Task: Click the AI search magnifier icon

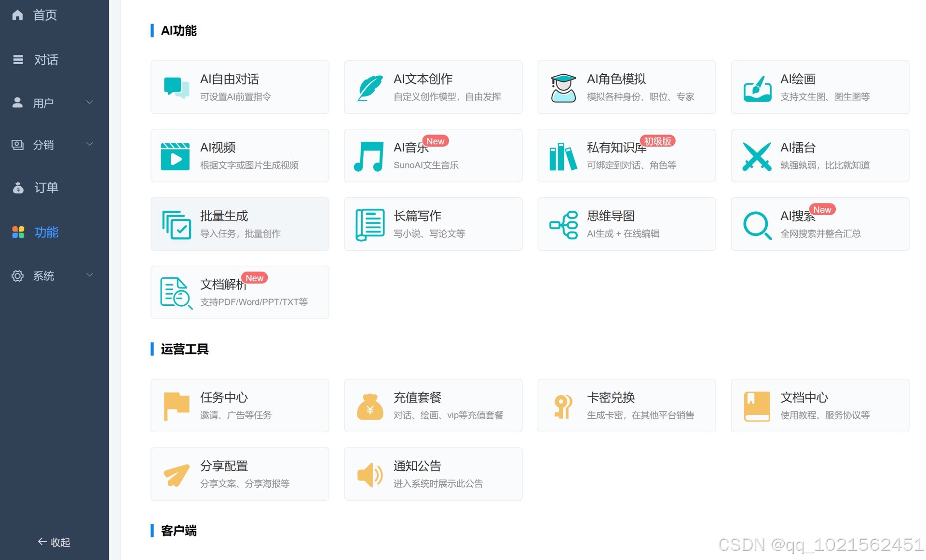Action: click(757, 225)
